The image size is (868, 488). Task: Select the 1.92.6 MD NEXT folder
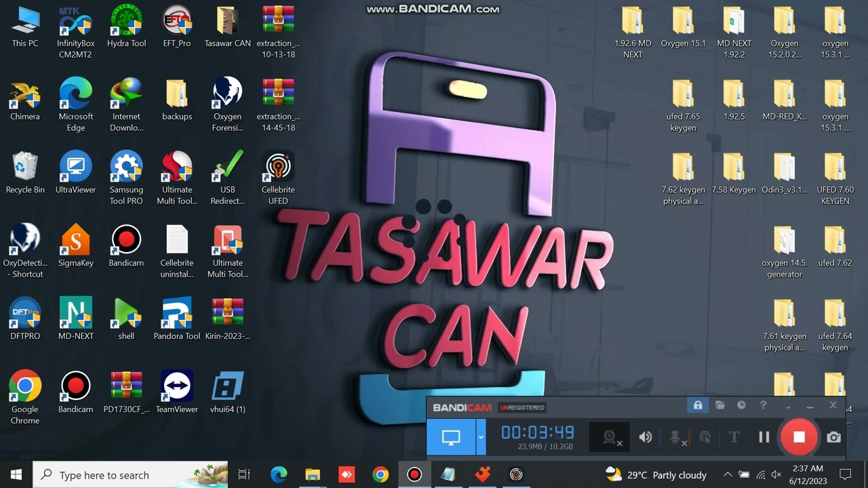(x=633, y=32)
